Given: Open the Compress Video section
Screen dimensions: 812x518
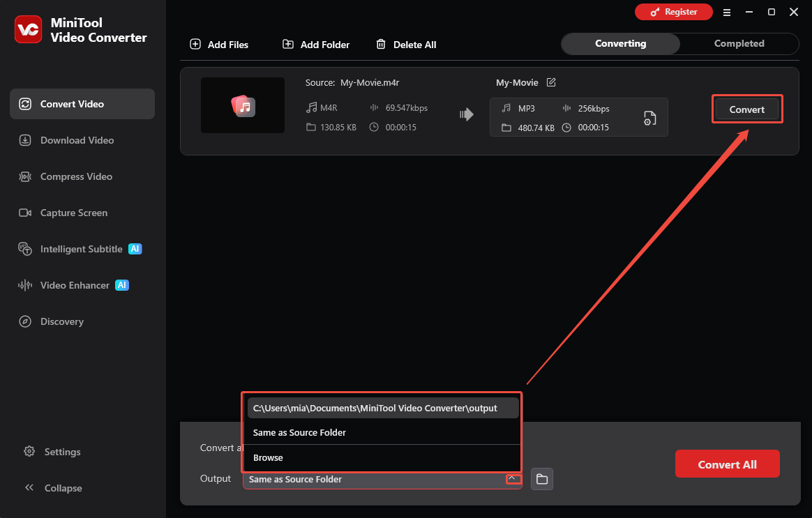Looking at the screenshot, I should [82, 176].
